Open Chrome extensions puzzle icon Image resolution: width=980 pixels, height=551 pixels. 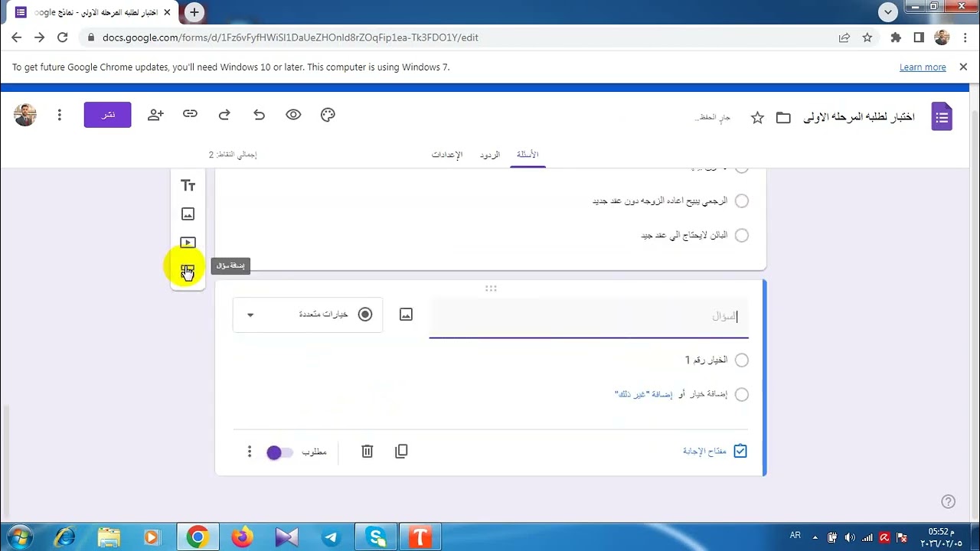[896, 37]
